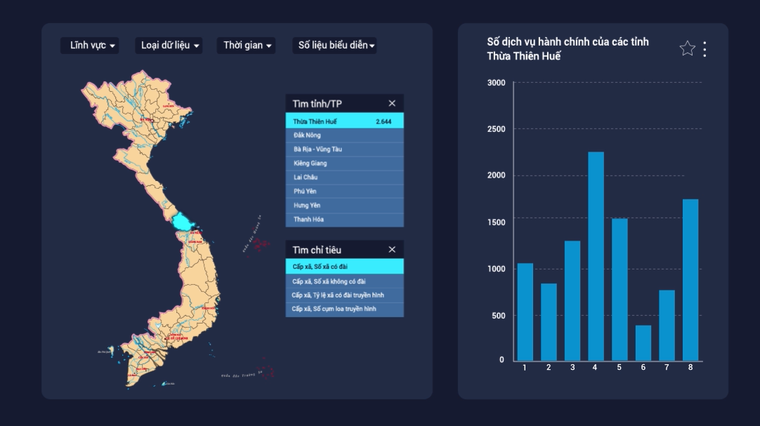Select Đắk Nông from province list
Image resolution: width=760 pixels, height=426 pixels.
pos(344,134)
